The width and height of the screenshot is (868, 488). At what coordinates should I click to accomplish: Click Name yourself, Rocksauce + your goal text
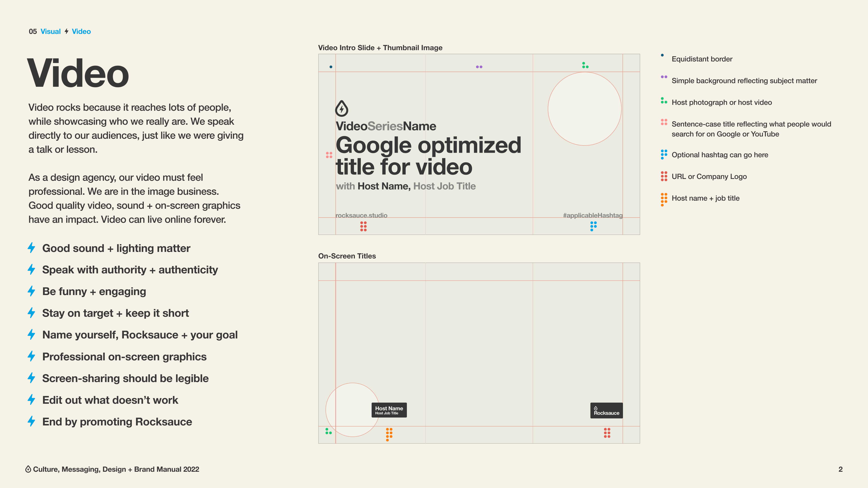[x=140, y=335]
